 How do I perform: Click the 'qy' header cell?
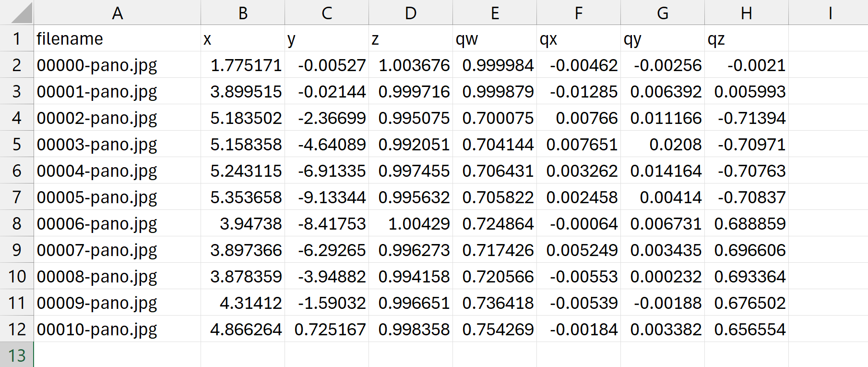(663, 38)
